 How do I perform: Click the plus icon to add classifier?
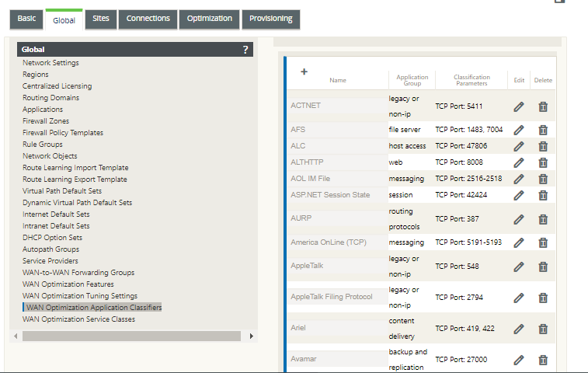coord(304,71)
